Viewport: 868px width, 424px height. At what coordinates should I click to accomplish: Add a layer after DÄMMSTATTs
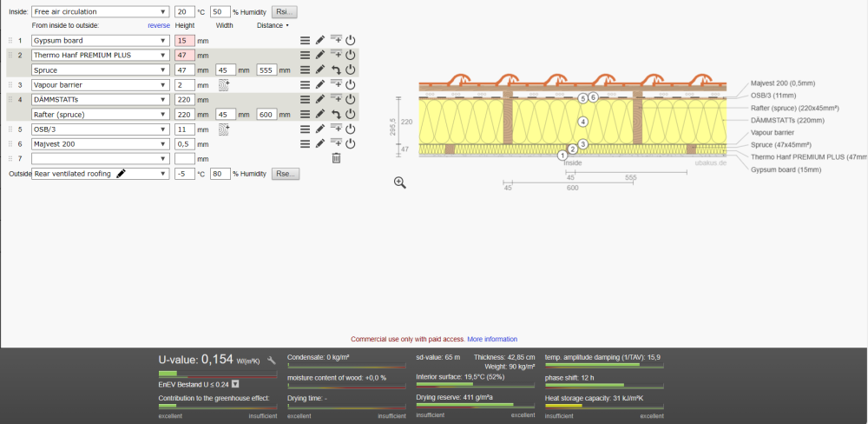[335, 98]
